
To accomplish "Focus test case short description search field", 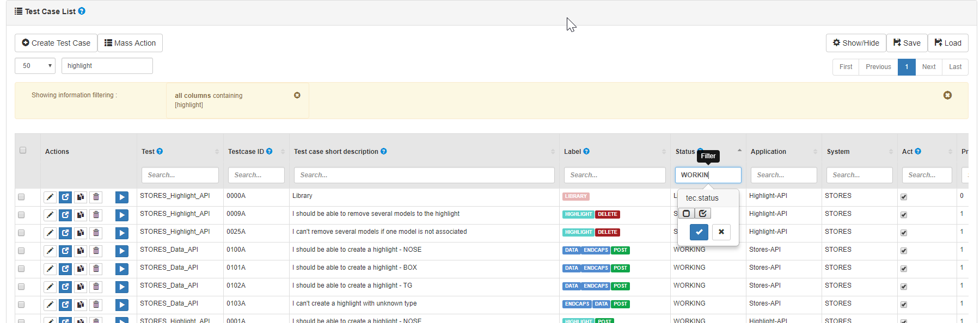I will point(424,175).
